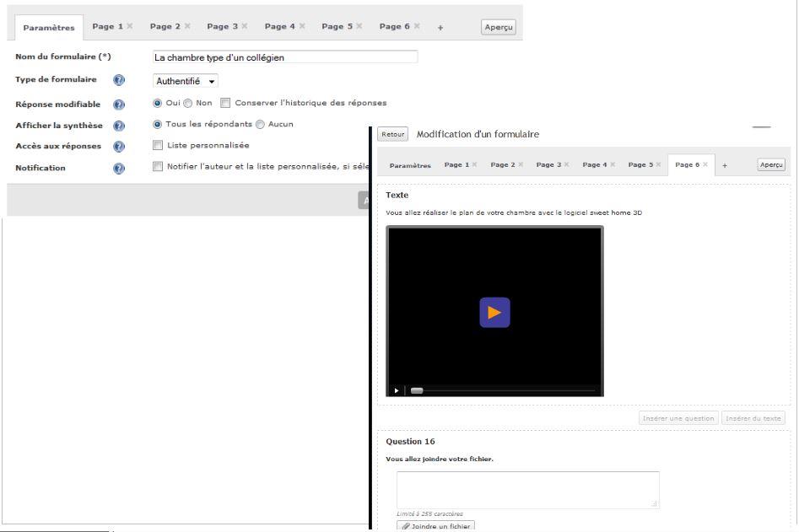Close Page 6 tab in right panel

pyautogui.click(x=705, y=164)
